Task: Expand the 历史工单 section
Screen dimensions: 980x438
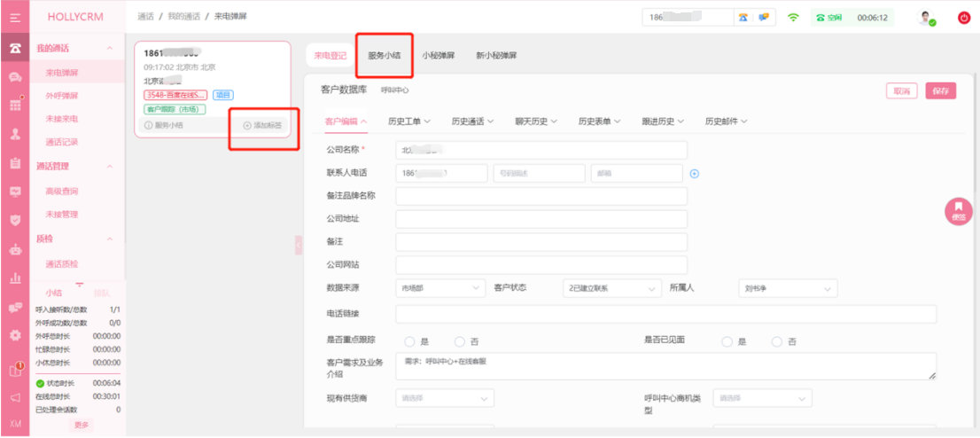Action: click(408, 121)
